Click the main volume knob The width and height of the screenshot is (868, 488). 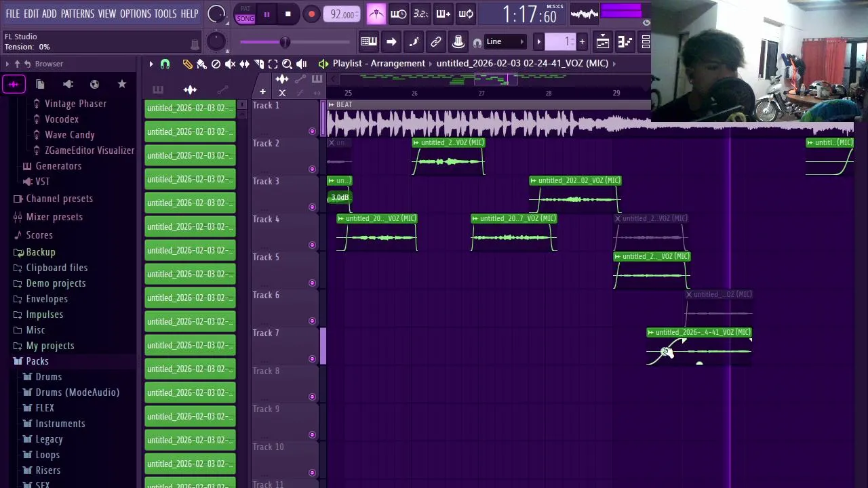tap(216, 14)
